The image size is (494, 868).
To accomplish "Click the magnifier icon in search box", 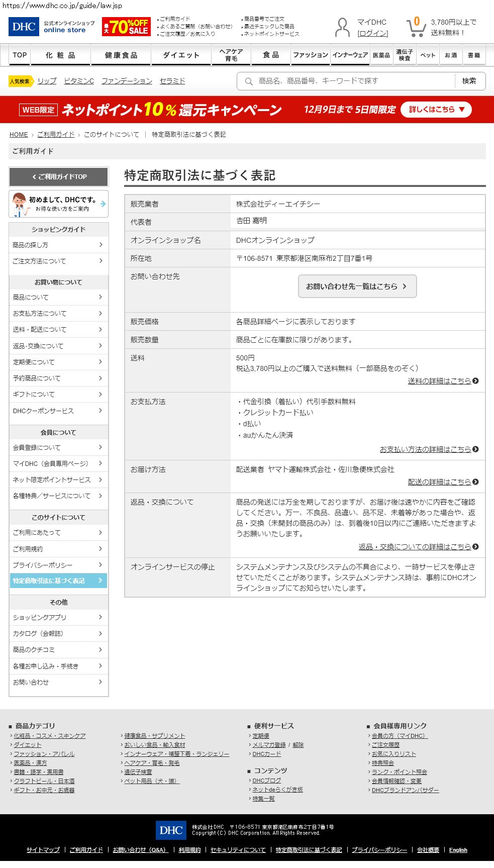I will 249,81.
